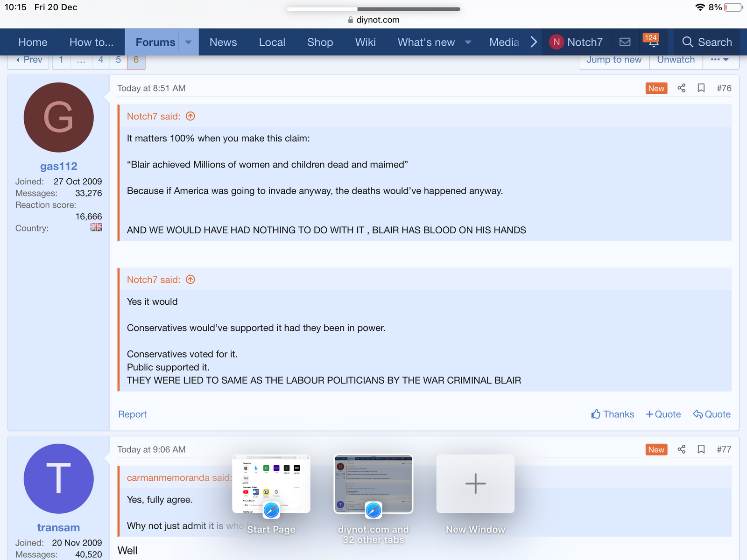Share post #77 using the share icon
The width and height of the screenshot is (747, 560).
pyautogui.click(x=681, y=449)
